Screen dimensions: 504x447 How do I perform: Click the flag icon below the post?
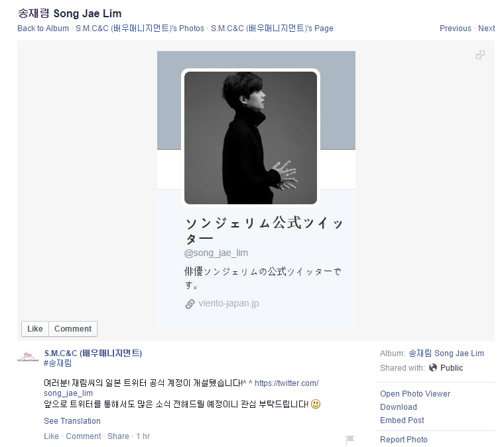(349, 438)
